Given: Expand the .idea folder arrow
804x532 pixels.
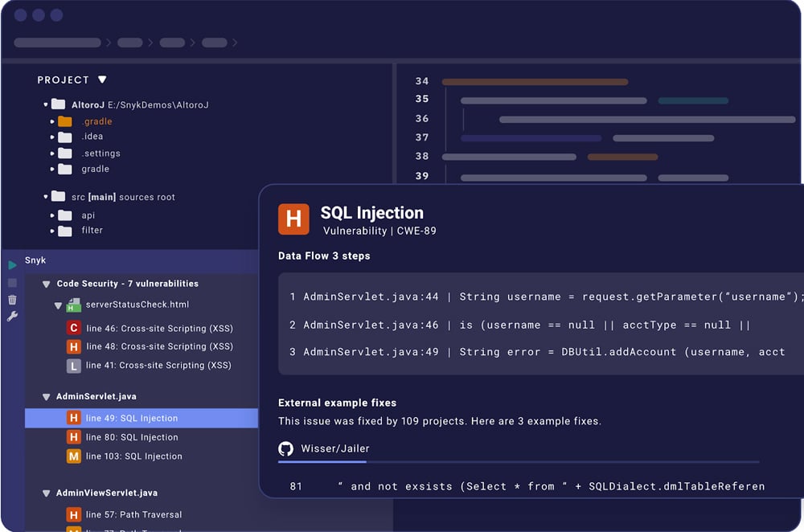Looking at the screenshot, I should coord(53,137).
